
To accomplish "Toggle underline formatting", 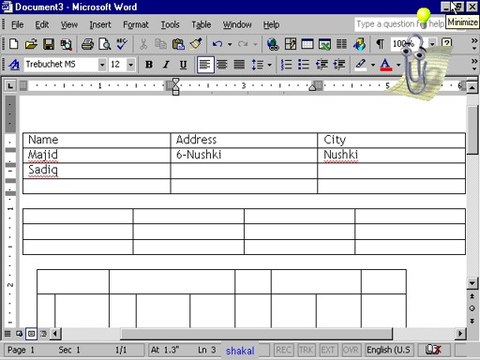I will click(x=183, y=64).
